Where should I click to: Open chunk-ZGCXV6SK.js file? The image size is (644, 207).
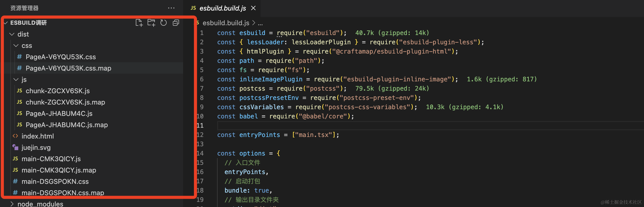[x=58, y=91]
